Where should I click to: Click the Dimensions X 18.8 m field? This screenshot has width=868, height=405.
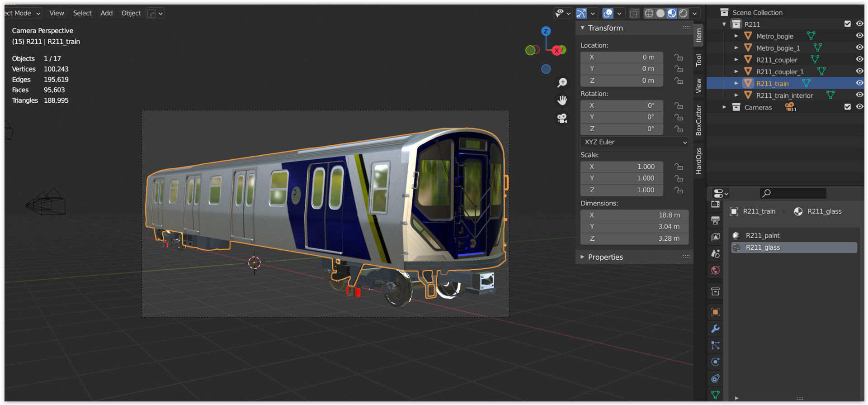point(634,215)
